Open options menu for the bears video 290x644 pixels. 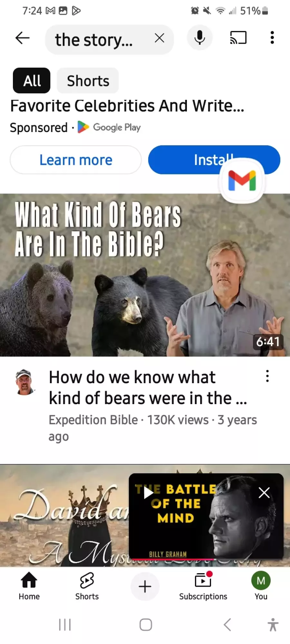(x=267, y=376)
